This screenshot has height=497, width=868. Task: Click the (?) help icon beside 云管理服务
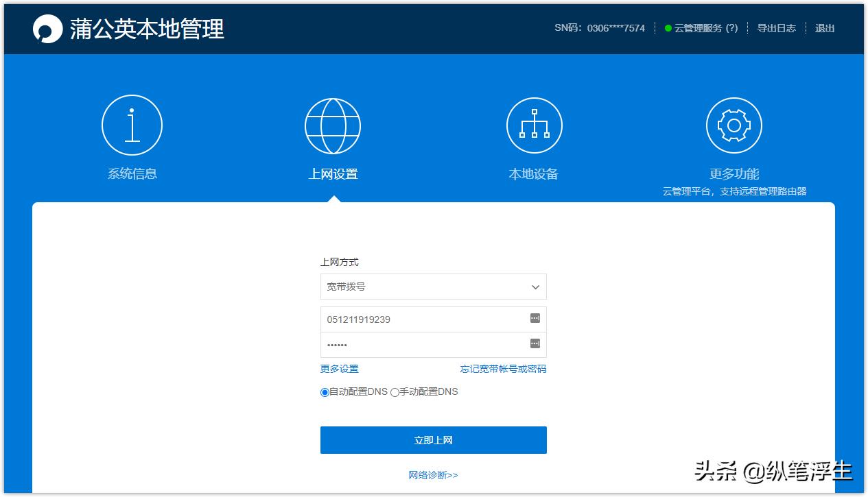[x=731, y=28]
